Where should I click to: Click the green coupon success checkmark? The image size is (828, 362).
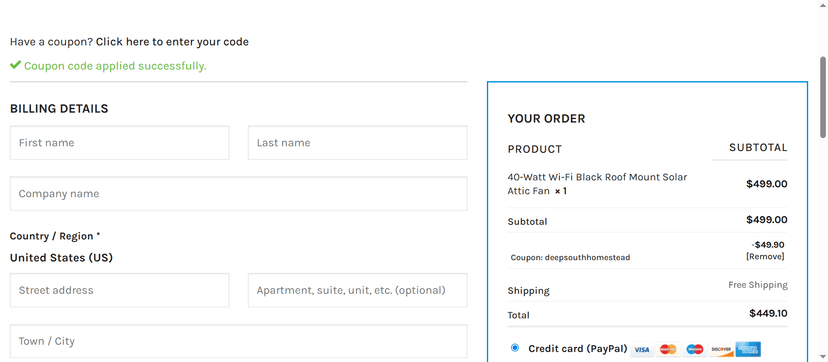point(15,65)
